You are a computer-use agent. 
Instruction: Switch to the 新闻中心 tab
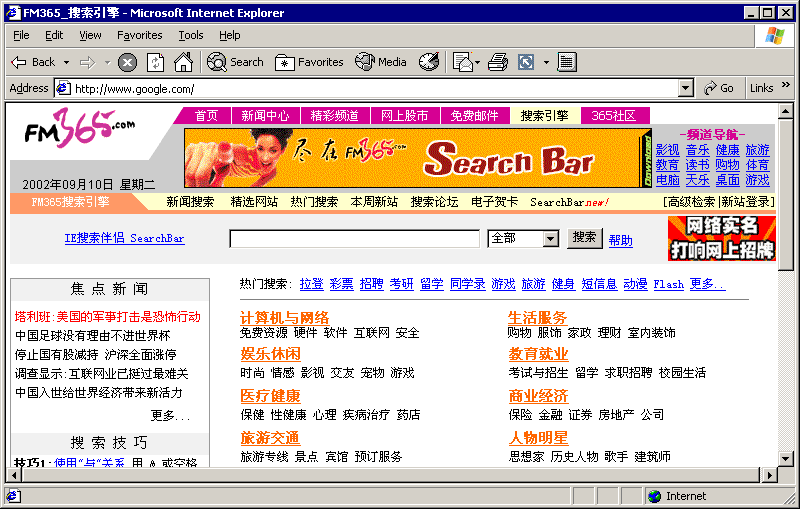265,116
